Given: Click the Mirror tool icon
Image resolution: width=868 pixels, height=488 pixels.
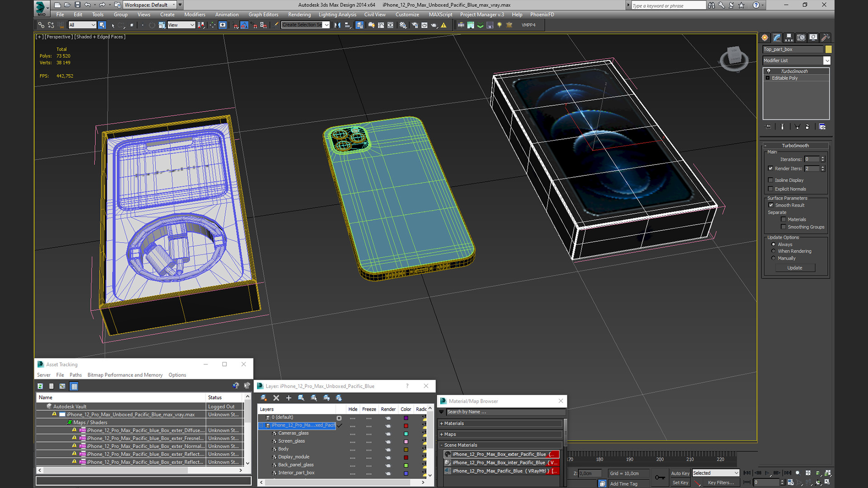Looking at the screenshot, I should click(x=337, y=25).
